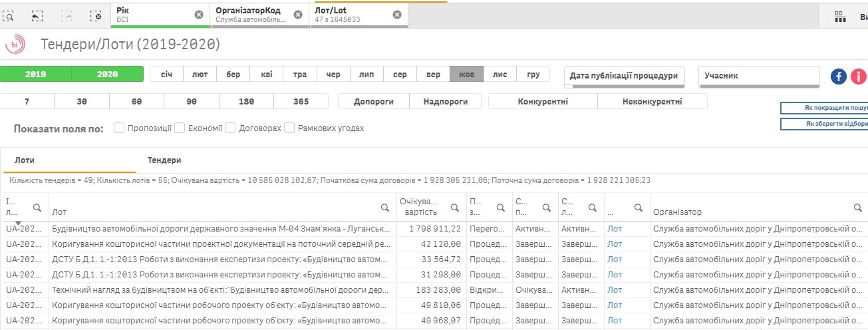This screenshot has height=330, width=868.
Task: Search in the Очікувана вартість column
Action: [x=455, y=208]
